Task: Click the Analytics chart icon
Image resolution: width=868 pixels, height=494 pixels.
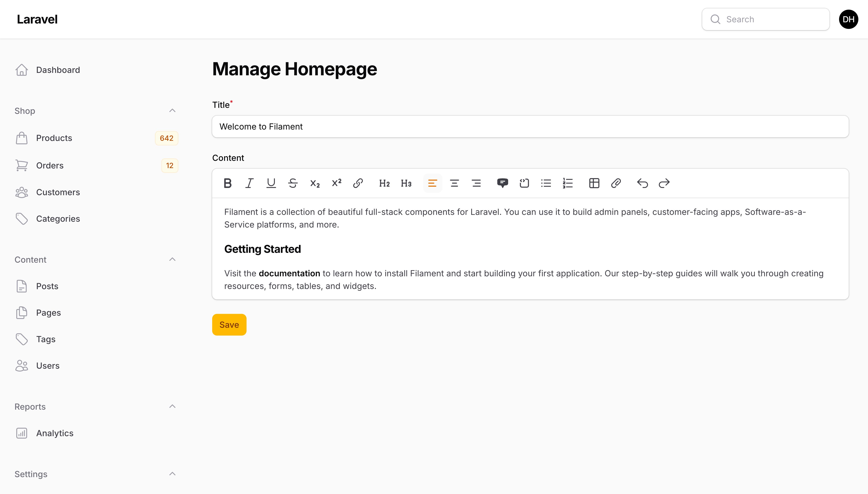Action: coord(21,433)
